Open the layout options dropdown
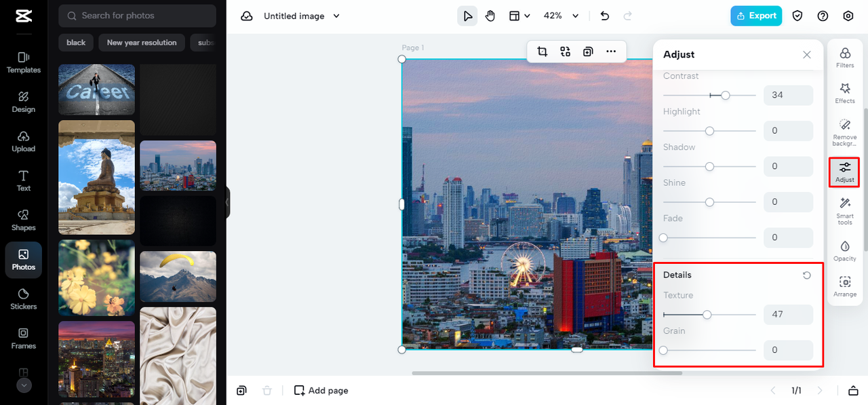The image size is (868, 405). pyautogui.click(x=519, y=16)
